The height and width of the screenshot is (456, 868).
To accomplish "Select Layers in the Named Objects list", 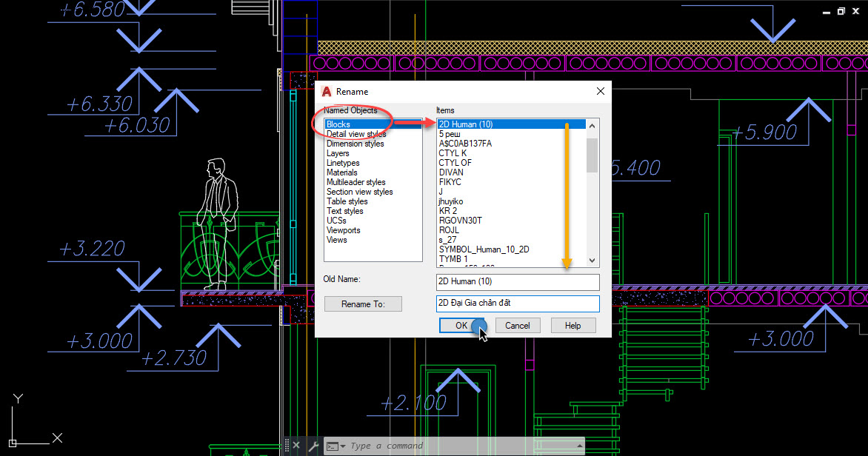I will pos(338,153).
